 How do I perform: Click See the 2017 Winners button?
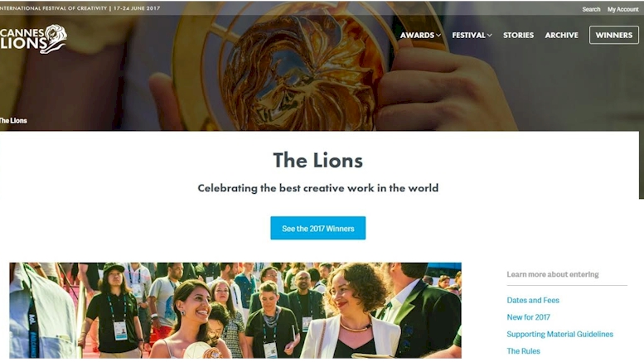click(x=318, y=228)
